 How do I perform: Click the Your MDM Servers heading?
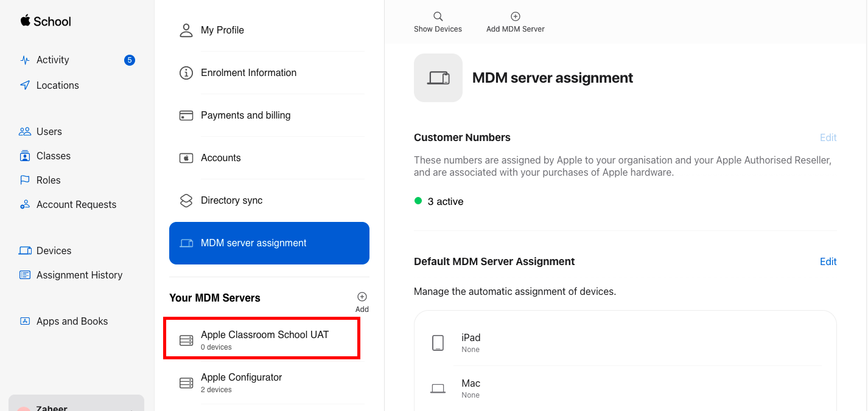click(215, 298)
